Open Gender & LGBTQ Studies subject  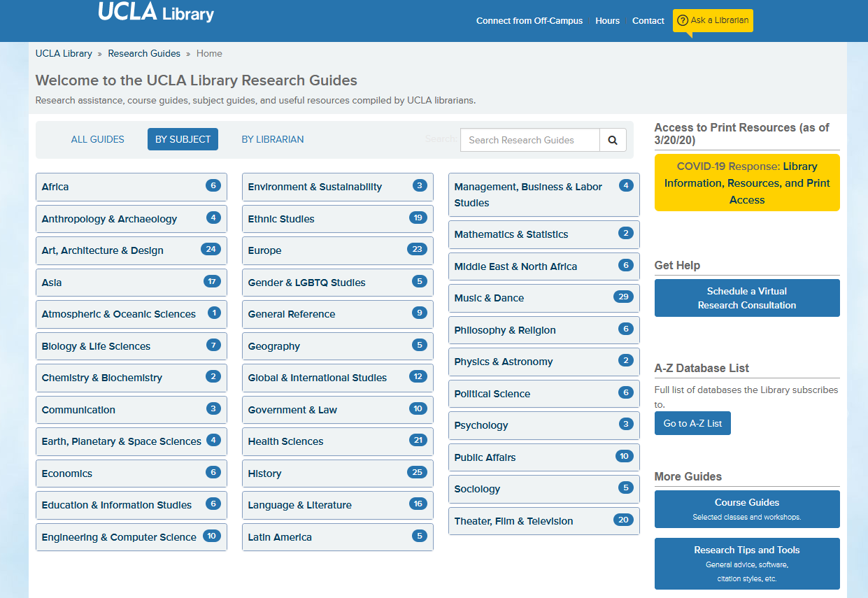point(338,283)
